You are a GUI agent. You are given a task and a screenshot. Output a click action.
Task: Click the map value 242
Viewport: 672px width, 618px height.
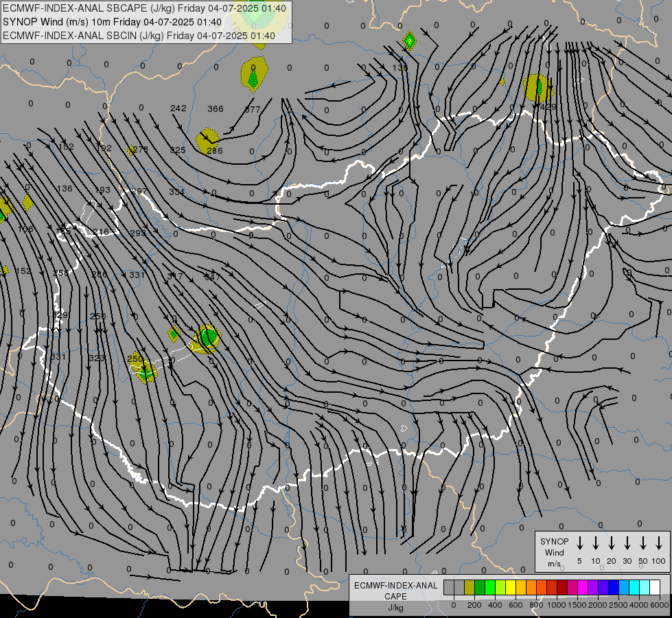[178, 108]
